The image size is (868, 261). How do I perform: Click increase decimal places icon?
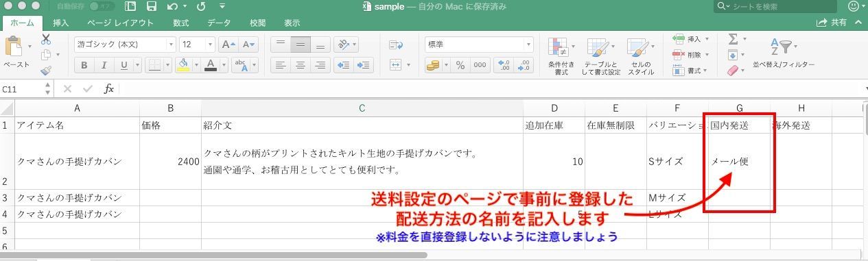504,65
